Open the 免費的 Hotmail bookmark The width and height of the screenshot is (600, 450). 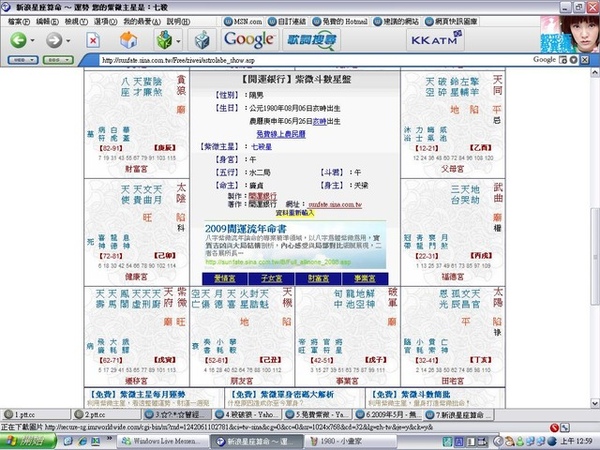coord(340,21)
